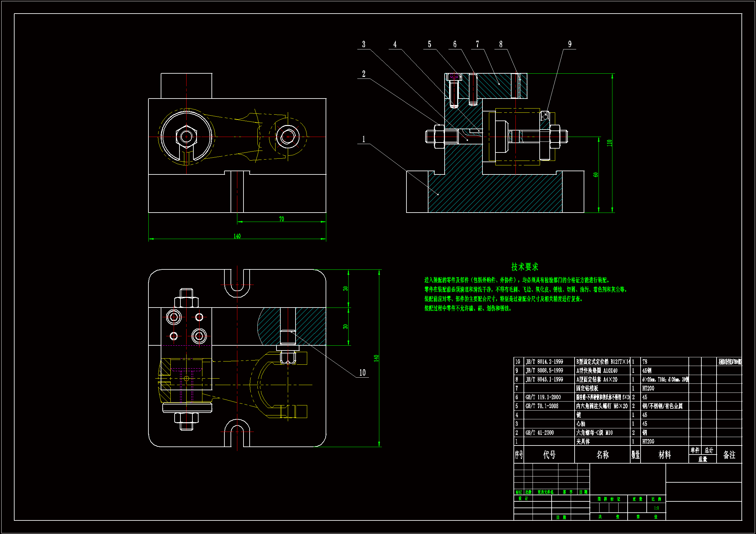Click part balloon number 1

click(363, 139)
